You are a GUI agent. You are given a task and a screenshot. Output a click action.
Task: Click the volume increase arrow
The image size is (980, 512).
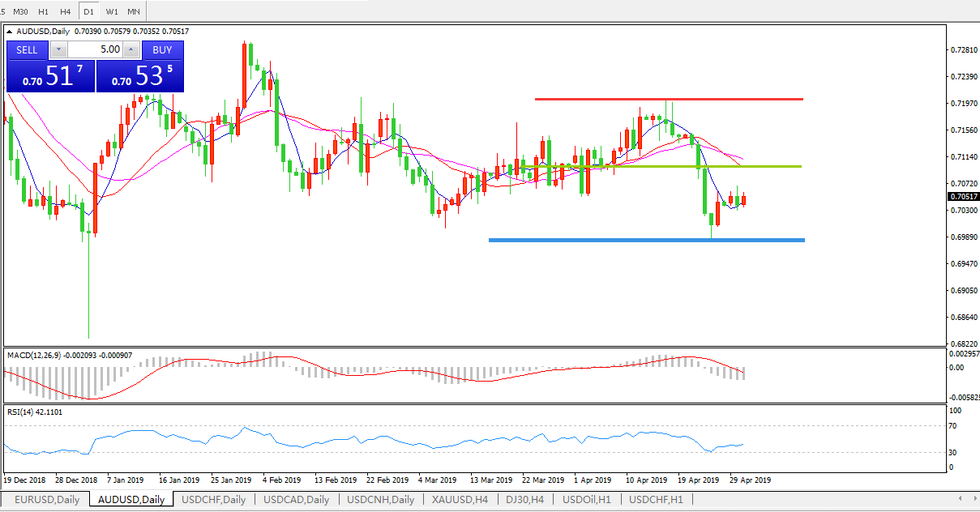click(131, 50)
